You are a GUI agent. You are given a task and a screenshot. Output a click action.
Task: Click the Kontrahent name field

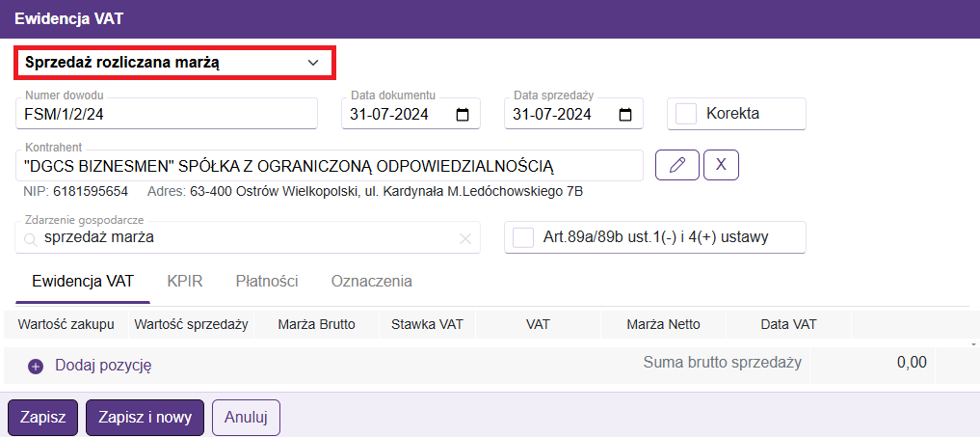329,165
